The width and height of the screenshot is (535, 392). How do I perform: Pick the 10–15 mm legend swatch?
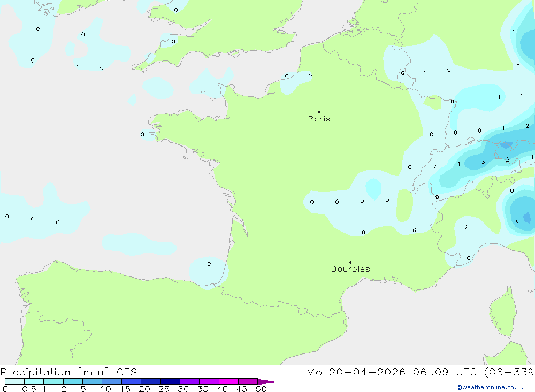pyautogui.click(x=112, y=381)
